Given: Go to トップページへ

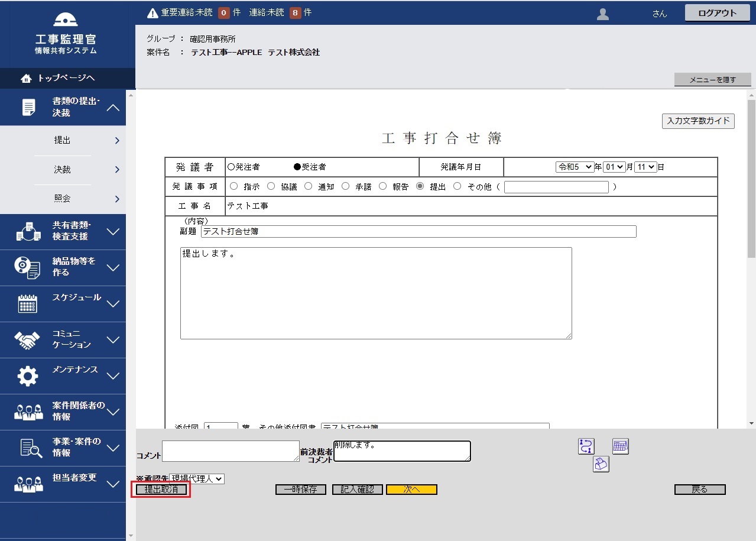Looking at the screenshot, I should [x=66, y=78].
